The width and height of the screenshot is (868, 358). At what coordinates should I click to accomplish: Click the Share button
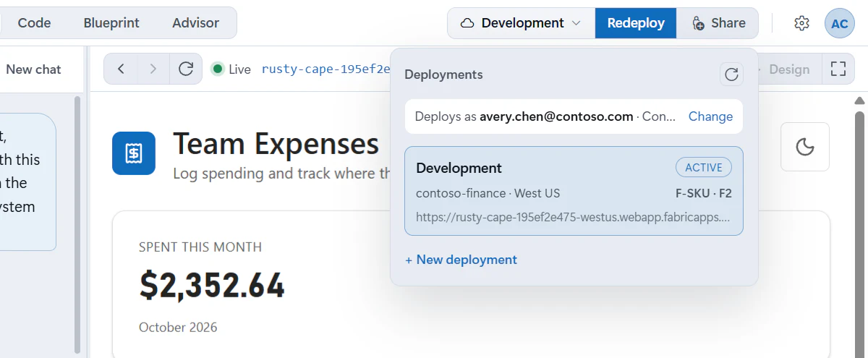(718, 23)
